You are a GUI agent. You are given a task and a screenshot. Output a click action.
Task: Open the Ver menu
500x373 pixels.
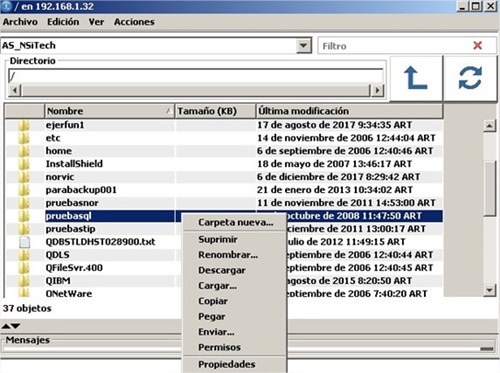96,22
